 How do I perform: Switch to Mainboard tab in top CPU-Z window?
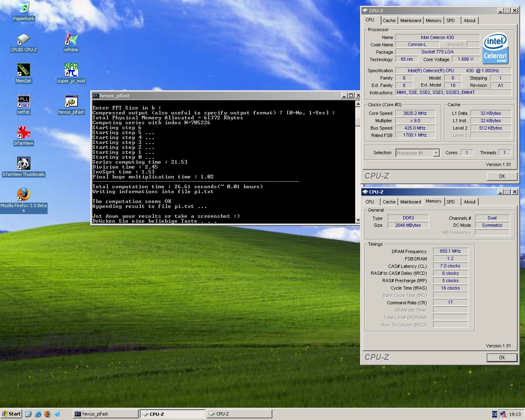point(411,21)
